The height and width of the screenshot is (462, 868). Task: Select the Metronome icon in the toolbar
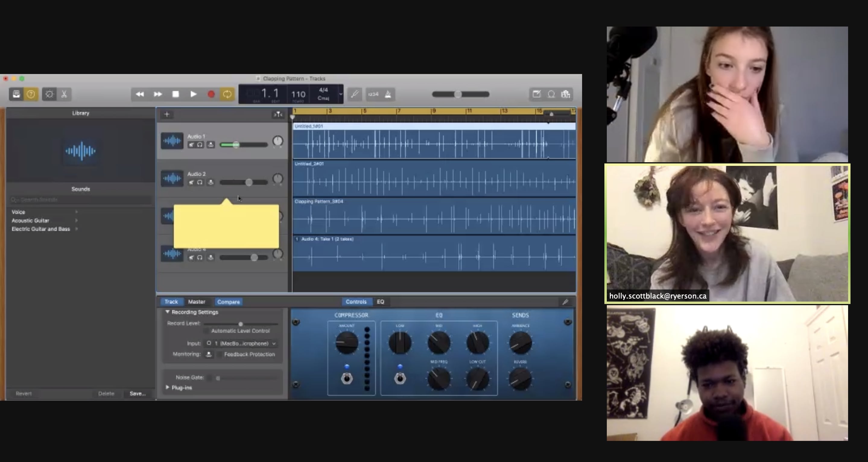pyautogui.click(x=388, y=95)
